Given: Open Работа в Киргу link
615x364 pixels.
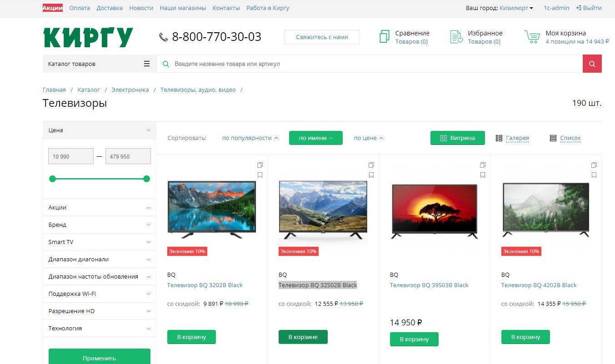Looking at the screenshot, I should [268, 8].
